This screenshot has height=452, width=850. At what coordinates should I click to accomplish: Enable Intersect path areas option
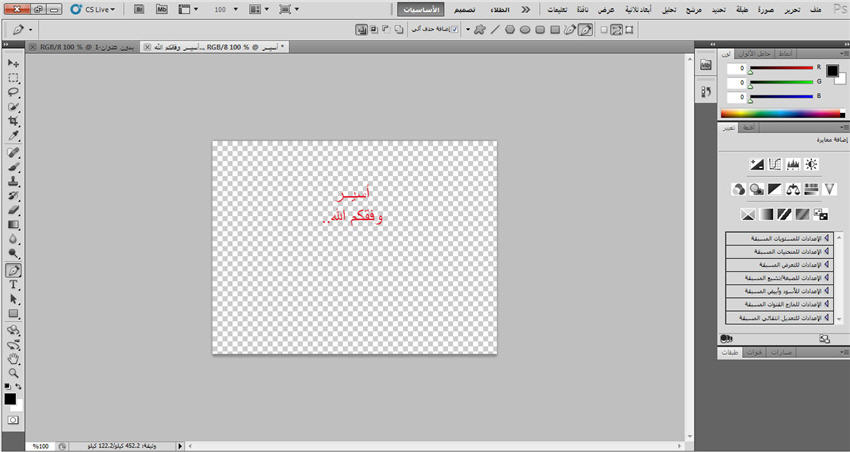point(374,30)
